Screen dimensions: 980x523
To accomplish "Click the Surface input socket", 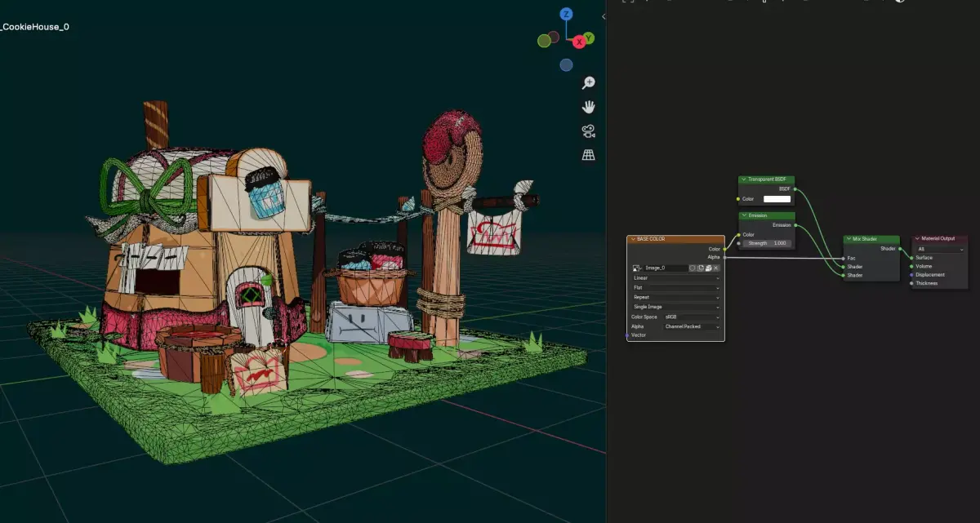I will 911,258.
